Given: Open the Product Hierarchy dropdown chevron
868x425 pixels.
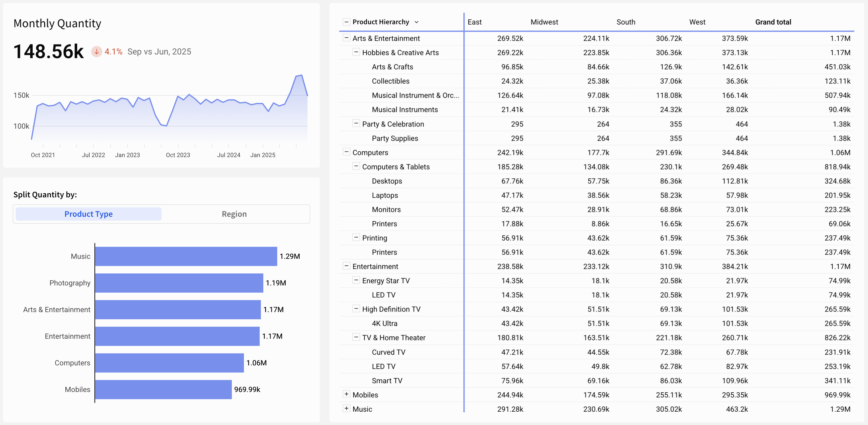Looking at the screenshot, I should click(x=416, y=22).
